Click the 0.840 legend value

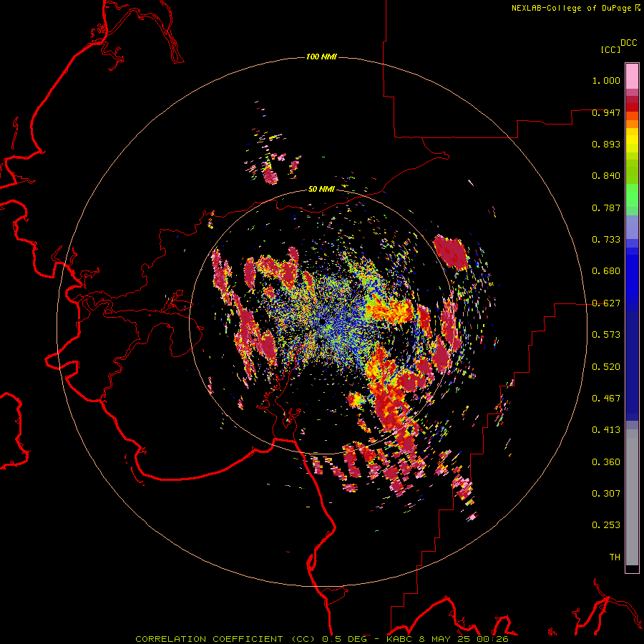606,176
